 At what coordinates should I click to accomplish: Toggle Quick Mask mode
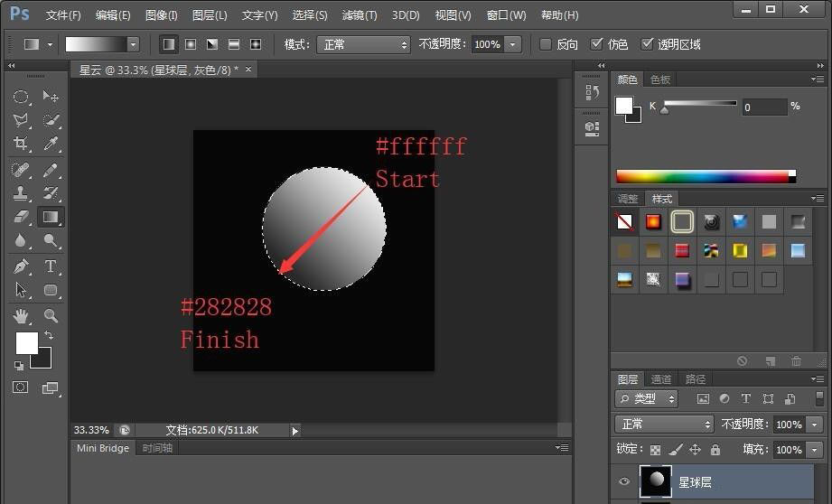pyautogui.click(x=21, y=387)
